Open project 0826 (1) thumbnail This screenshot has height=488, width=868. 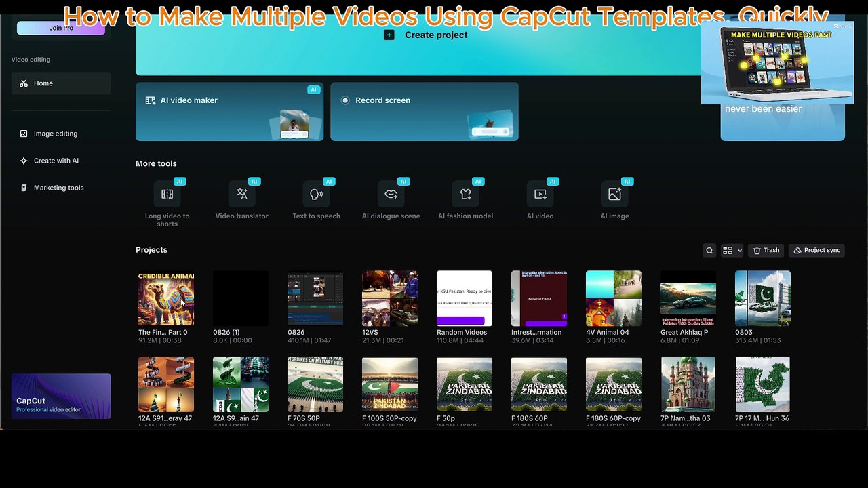tap(241, 298)
